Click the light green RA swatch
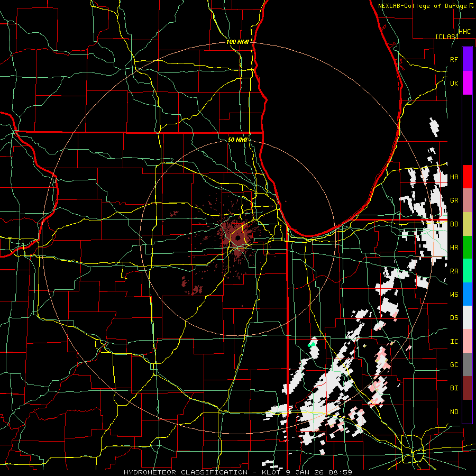476x476 pixels. click(x=467, y=271)
